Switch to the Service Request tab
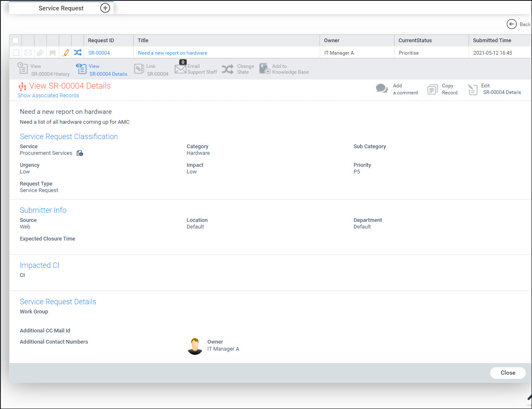 pos(61,8)
